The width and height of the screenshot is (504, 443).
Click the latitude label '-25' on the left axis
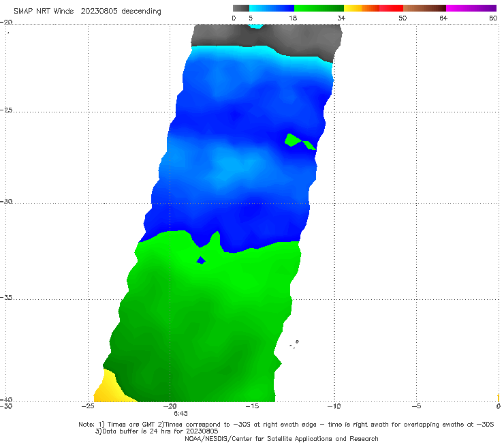click(6, 110)
